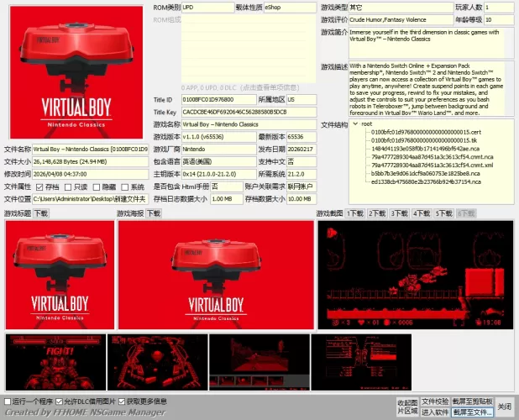Image resolution: width=519 pixels, height=420 pixels.
Task: Open the FIGHT! boxing screenshot thumbnail
Action: coord(56,362)
